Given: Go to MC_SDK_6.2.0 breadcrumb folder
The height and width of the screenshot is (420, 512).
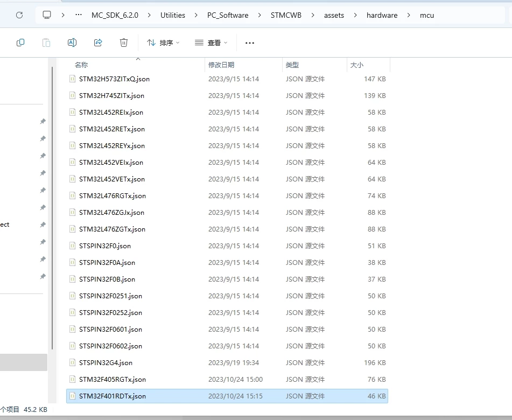Looking at the screenshot, I should [x=115, y=16].
